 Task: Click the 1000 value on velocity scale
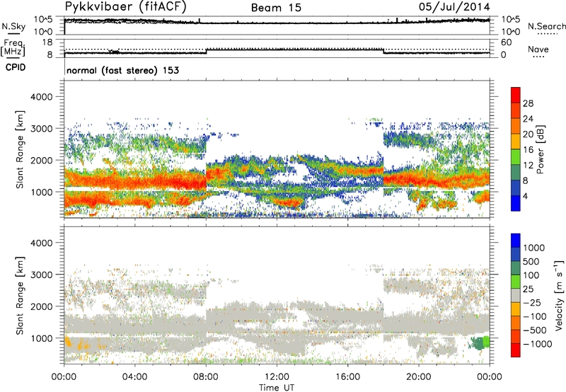pyautogui.click(x=533, y=248)
